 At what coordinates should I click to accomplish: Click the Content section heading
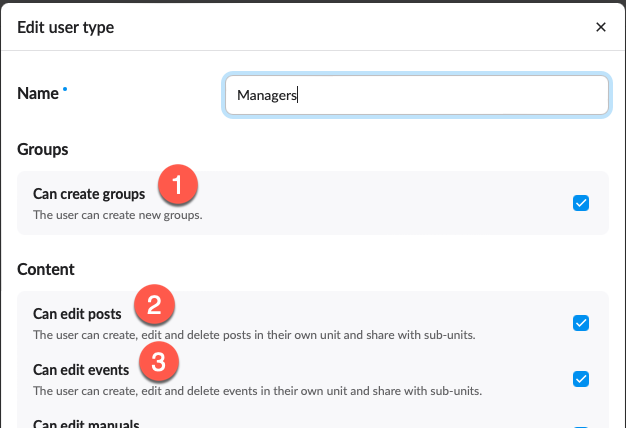[46, 269]
